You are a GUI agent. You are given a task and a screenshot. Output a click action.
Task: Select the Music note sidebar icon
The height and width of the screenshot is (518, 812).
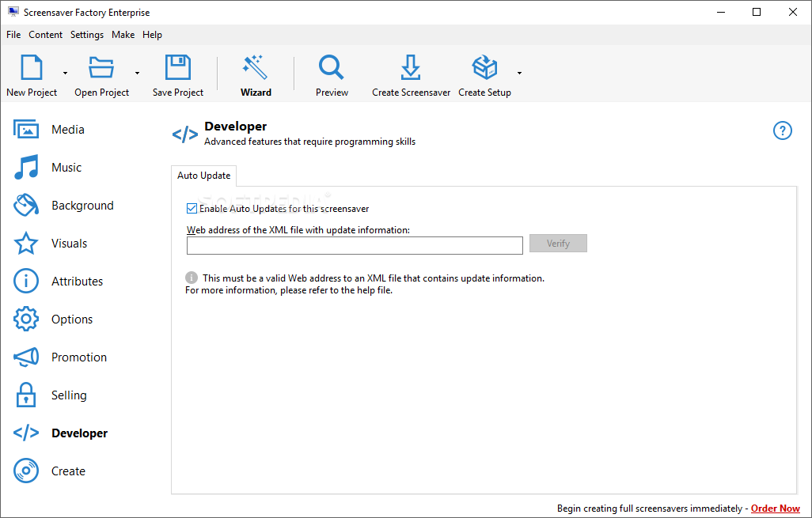click(26, 167)
